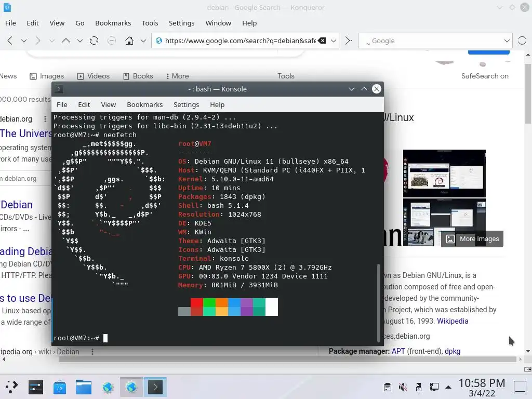Open the clipboard tray icon
532x399 pixels.
pos(387,387)
